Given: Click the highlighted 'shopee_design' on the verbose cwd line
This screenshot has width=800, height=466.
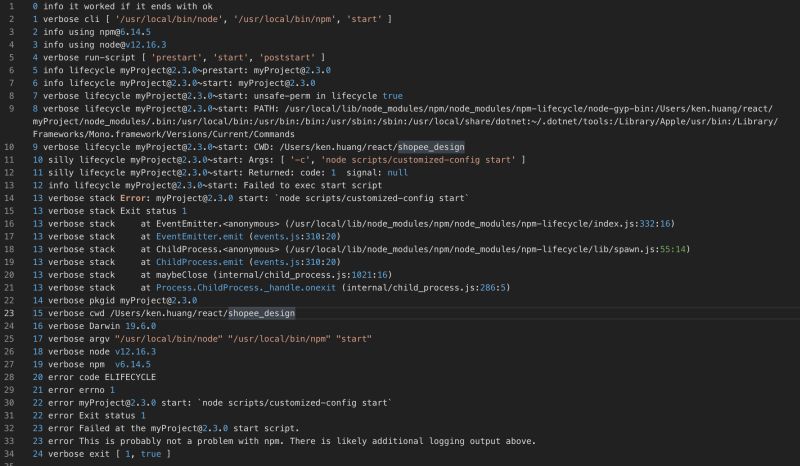Looking at the screenshot, I should click(261, 313).
